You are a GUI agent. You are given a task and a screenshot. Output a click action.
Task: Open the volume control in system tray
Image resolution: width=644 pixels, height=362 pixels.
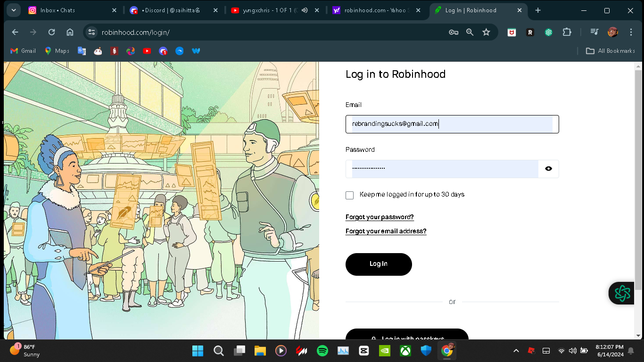point(572,351)
